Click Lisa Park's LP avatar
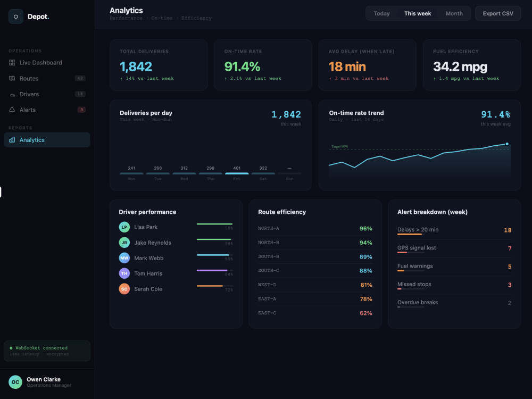The height and width of the screenshot is (399, 532). pos(124,227)
